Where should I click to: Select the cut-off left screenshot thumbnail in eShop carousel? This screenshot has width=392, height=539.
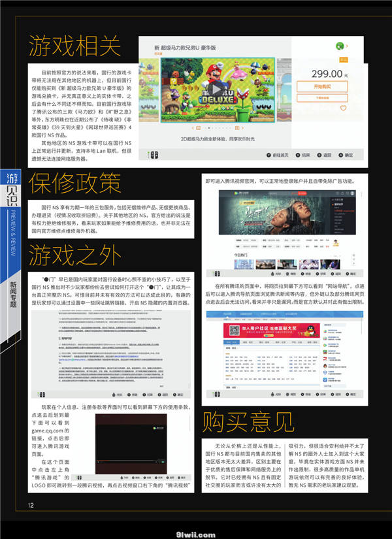pyautogui.click(x=148, y=90)
